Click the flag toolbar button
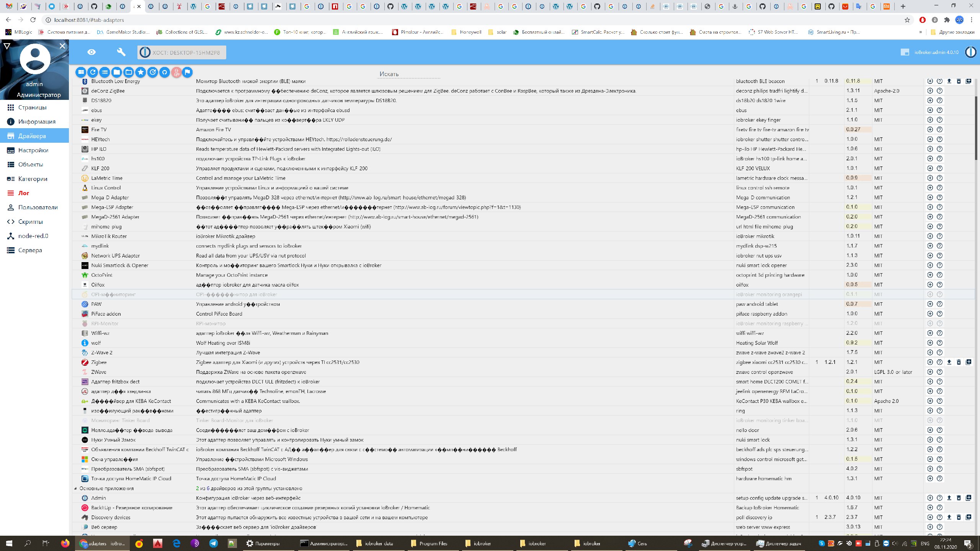Image resolution: width=980 pixels, height=551 pixels. 187,72
